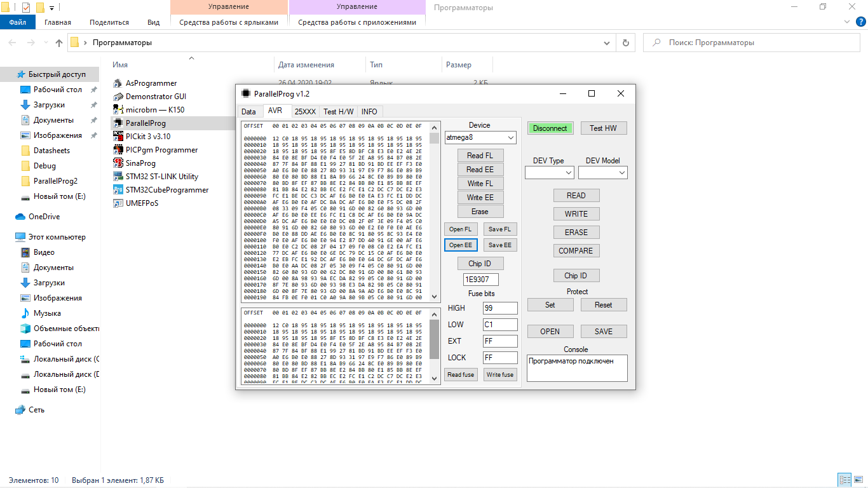The image size is (868, 488).
Task: Select the microbrn — K150 shortcut icon
Action: coord(118,110)
